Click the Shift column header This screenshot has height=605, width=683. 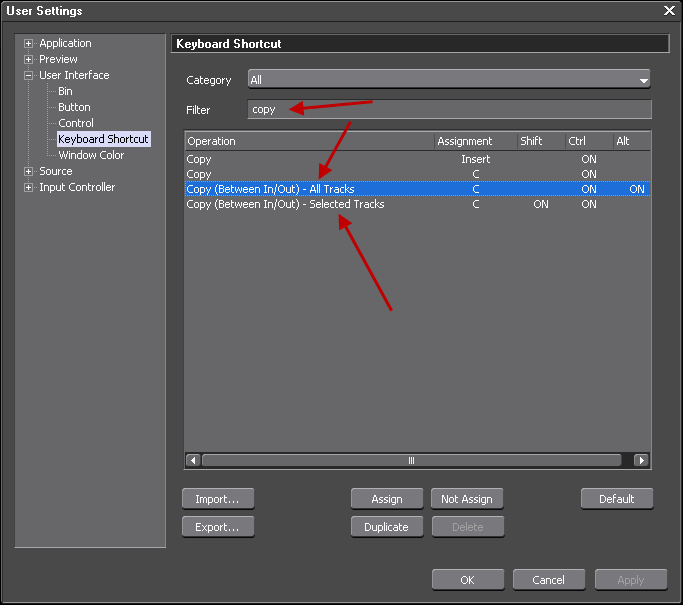pos(541,141)
